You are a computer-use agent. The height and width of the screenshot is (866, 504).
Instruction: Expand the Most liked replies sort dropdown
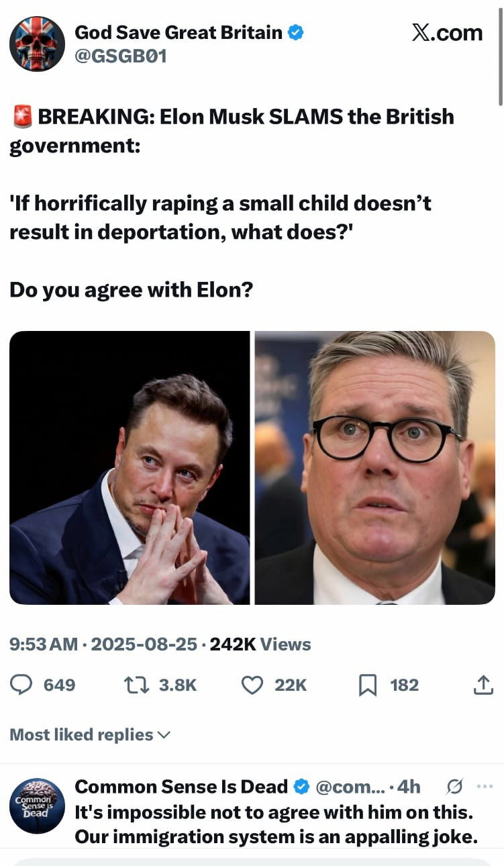(x=90, y=735)
